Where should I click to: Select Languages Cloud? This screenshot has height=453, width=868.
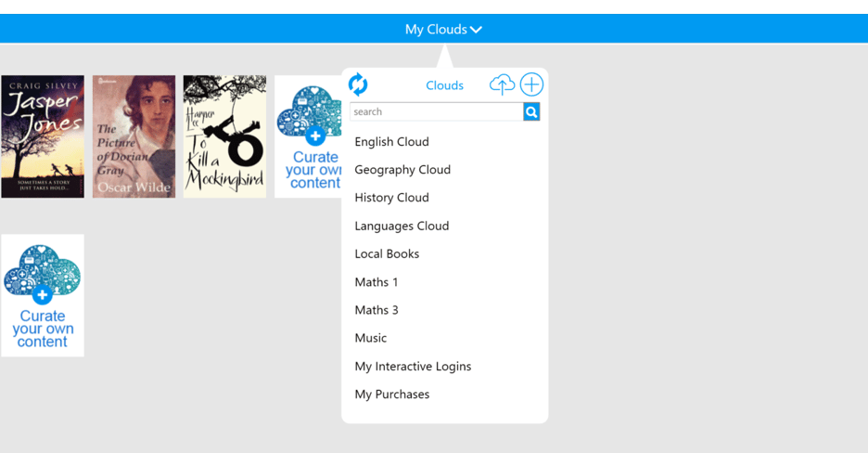tap(402, 226)
